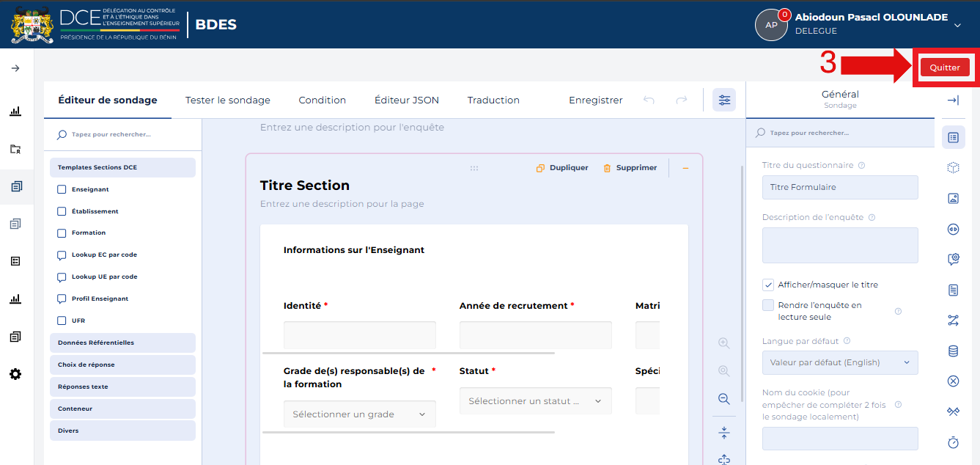Enable Rendre l'enquête en lecture seule
980x465 pixels.
tap(768, 305)
